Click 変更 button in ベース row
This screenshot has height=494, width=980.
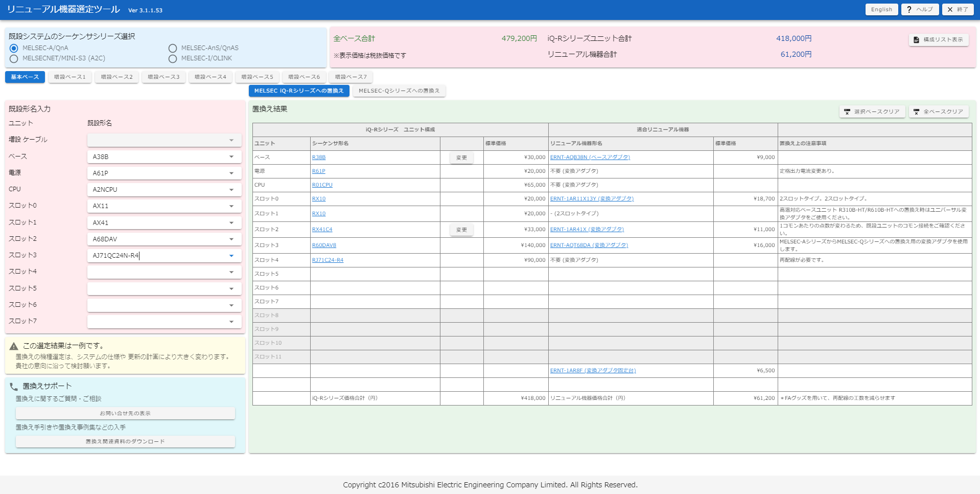tap(461, 158)
